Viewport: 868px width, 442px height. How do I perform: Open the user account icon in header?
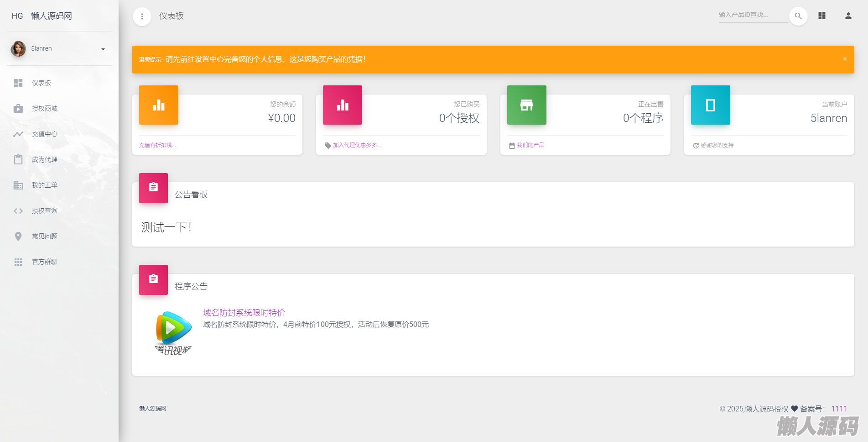click(848, 16)
